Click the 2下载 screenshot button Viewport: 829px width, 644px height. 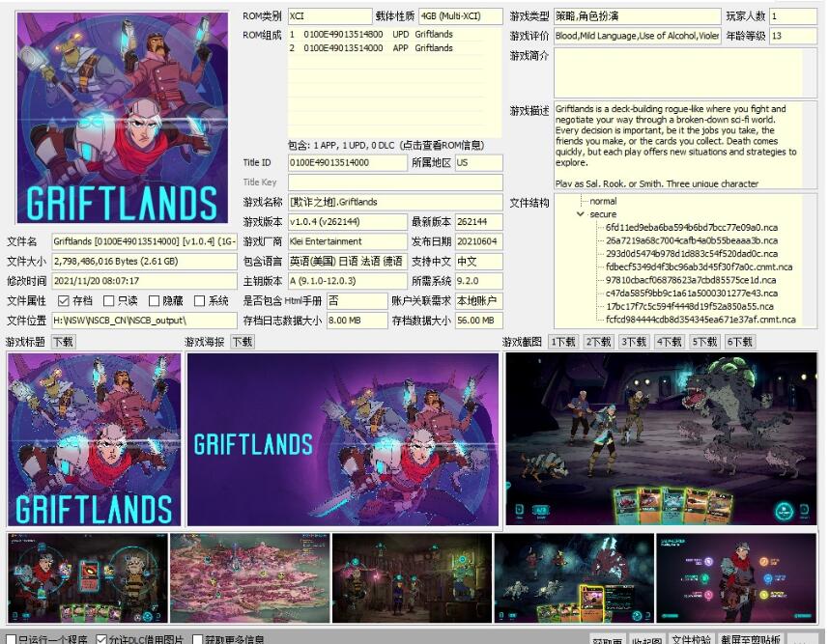click(x=598, y=342)
